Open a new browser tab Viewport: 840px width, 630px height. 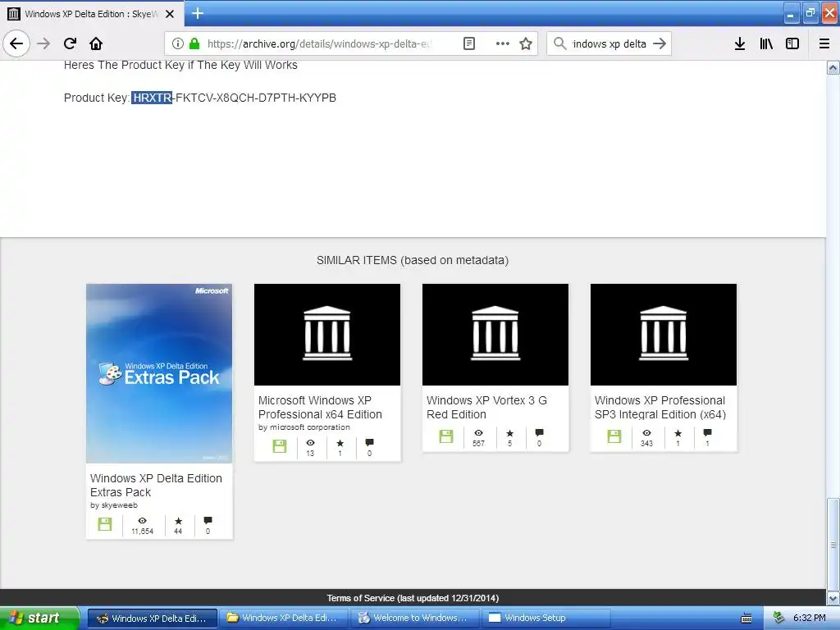pos(198,13)
